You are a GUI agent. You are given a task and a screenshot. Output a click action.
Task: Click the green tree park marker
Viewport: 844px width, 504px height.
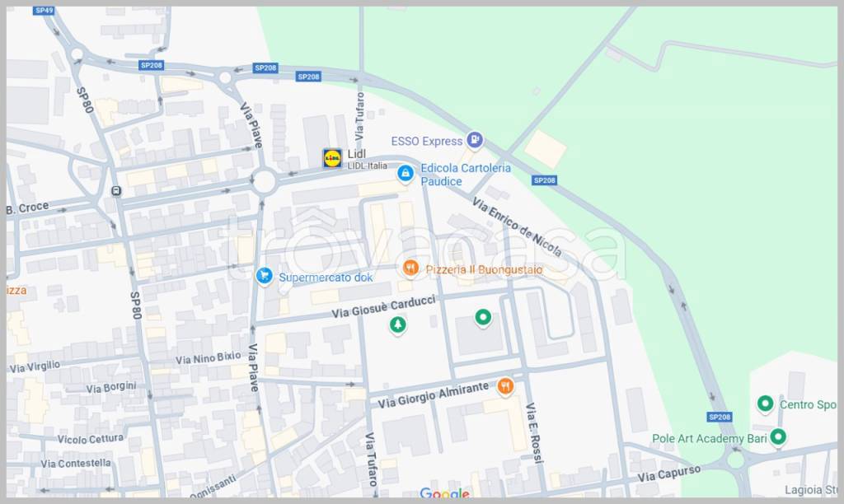[398, 325]
